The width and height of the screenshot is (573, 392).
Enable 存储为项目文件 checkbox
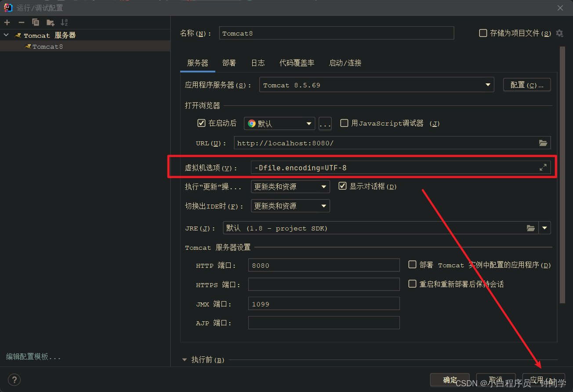tap(483, 33)
